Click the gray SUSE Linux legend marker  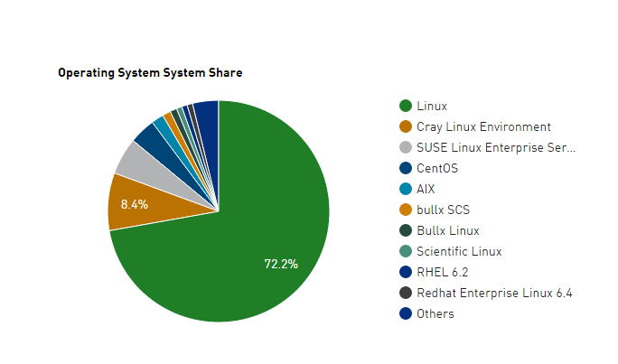coord(406,148)
